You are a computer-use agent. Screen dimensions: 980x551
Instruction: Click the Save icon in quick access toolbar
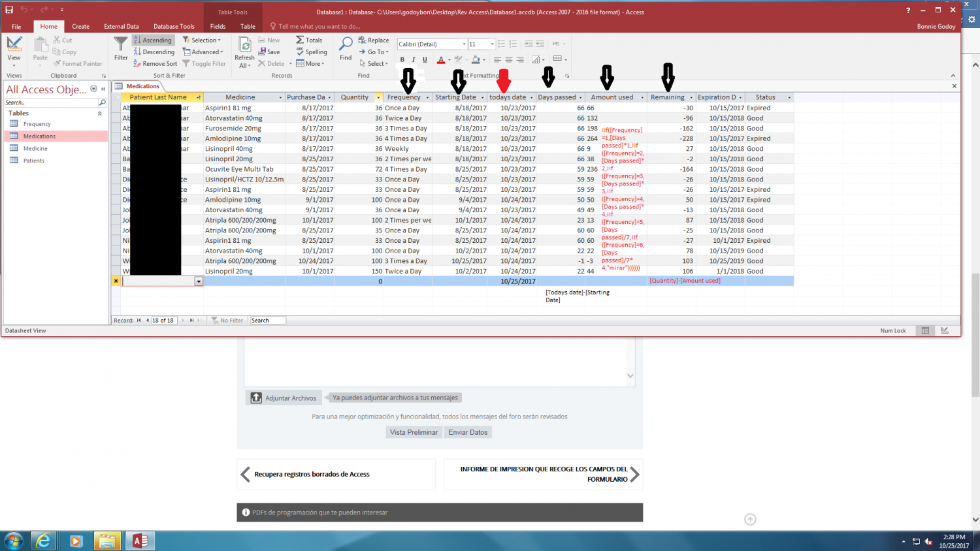[x=9, y=10]
